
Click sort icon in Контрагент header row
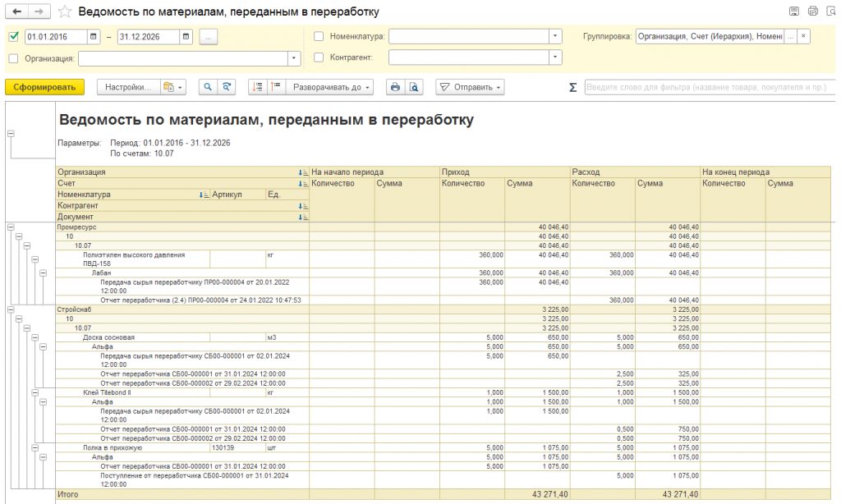303,206
